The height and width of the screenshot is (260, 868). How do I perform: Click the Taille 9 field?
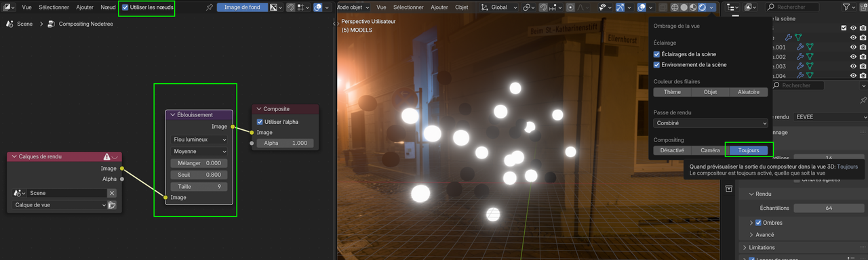pyautogui.click(x=199, y=186)
